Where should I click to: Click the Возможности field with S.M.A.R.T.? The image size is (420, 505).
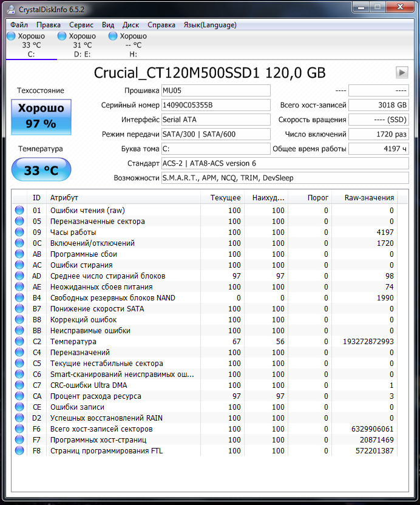tap(285, 178)
